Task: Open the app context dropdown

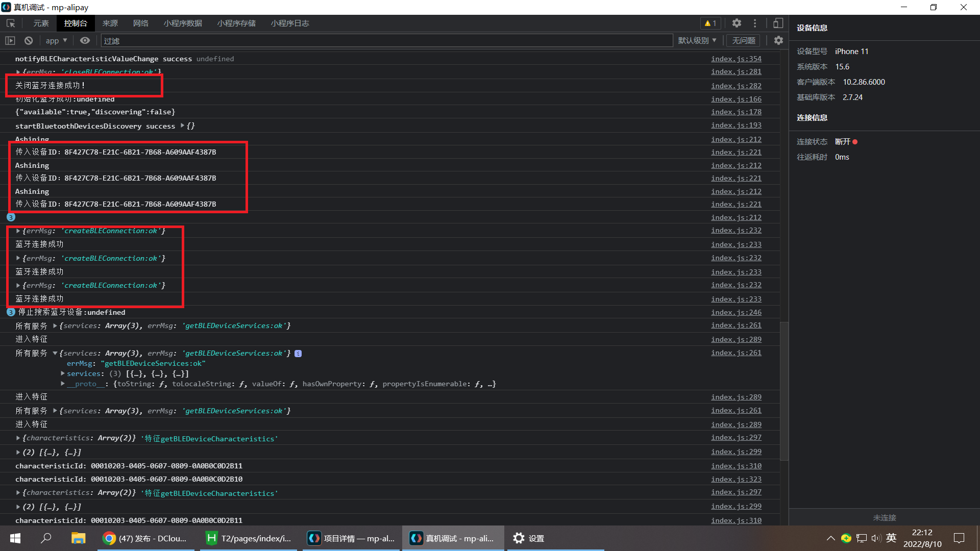Action: tap(56, 41)
